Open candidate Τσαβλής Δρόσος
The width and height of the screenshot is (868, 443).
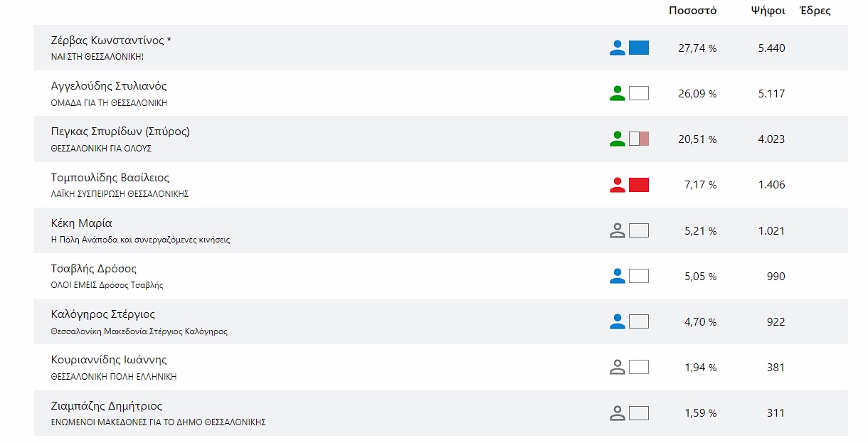click(x=93, y=269)
